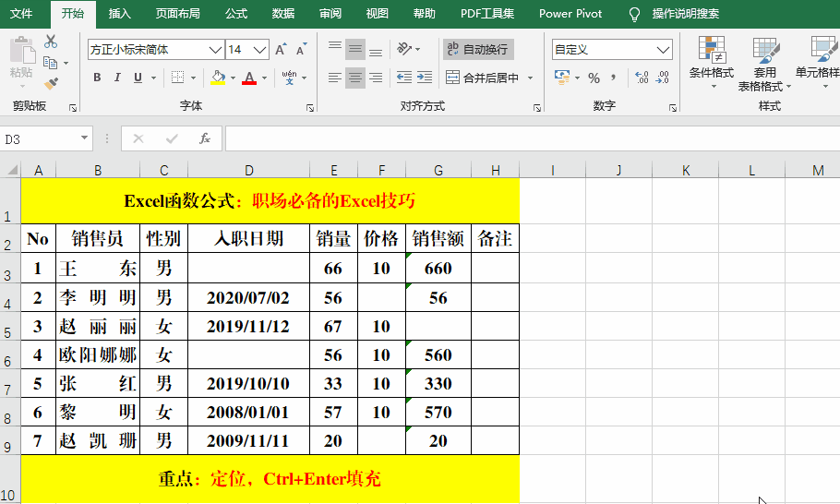Click the decrease decimal icon
Viewport: 840px width, 504px height.
click(x=663, y=78)
